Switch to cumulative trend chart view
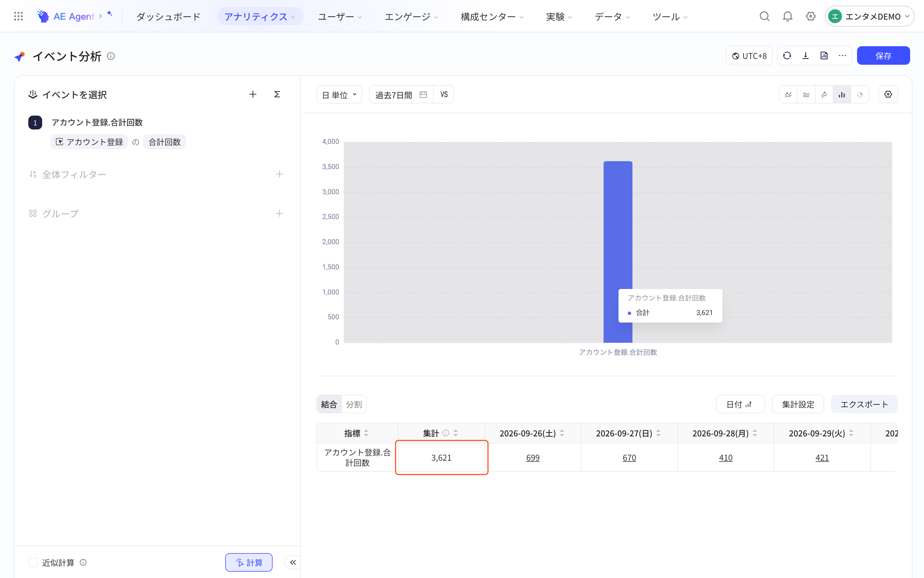Image resolution: width=924 pixels, height=578 pixels. coord(824,95)
